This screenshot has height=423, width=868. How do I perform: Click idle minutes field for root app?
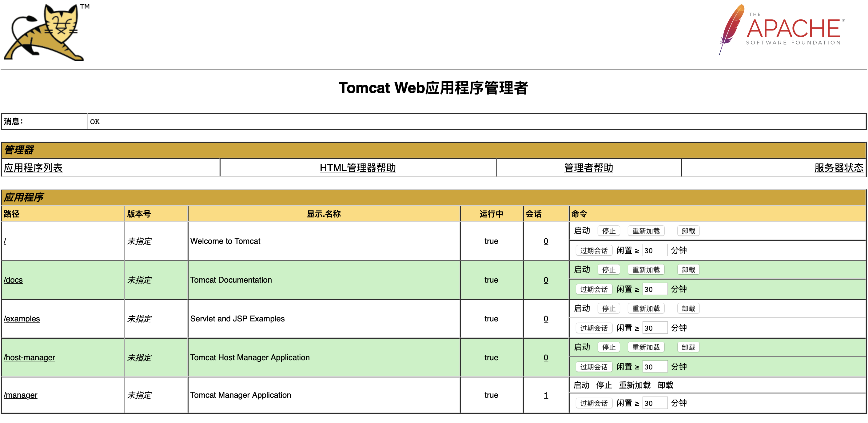tap(655, 250)
